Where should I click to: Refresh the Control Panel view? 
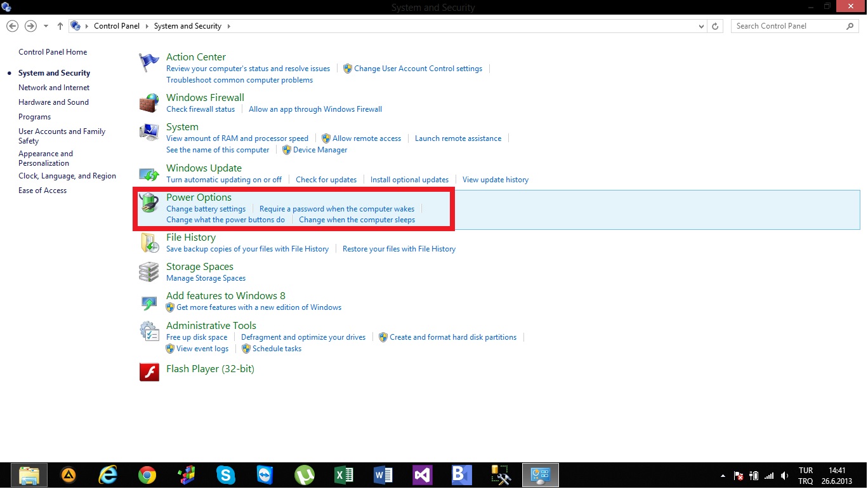715,26
